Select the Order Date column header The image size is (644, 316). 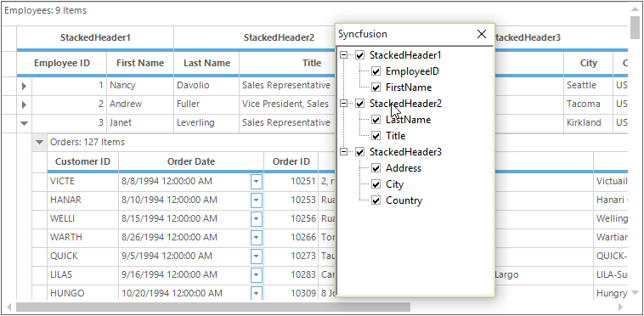click(x=191, y=161)
